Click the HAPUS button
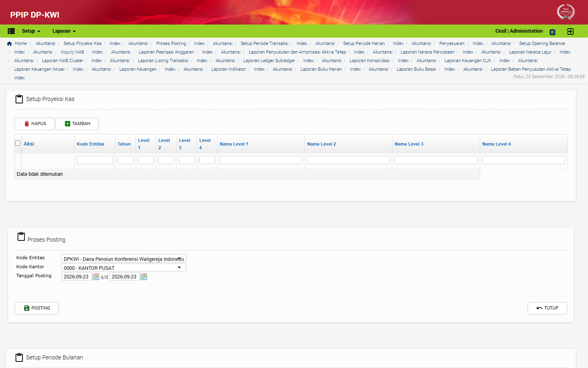The height and width of the screenshot is (368, 588). (x=35, y=124)
